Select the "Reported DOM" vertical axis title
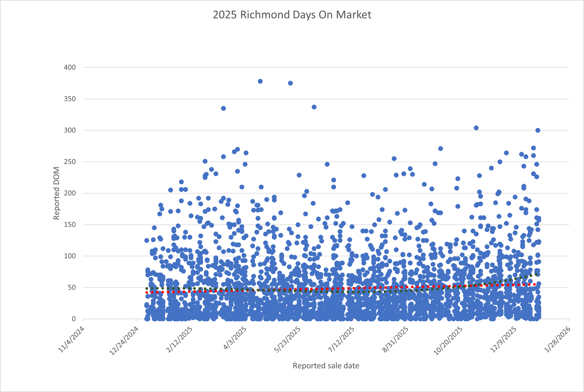Screen dimensions: 584x392 (57, 193)
